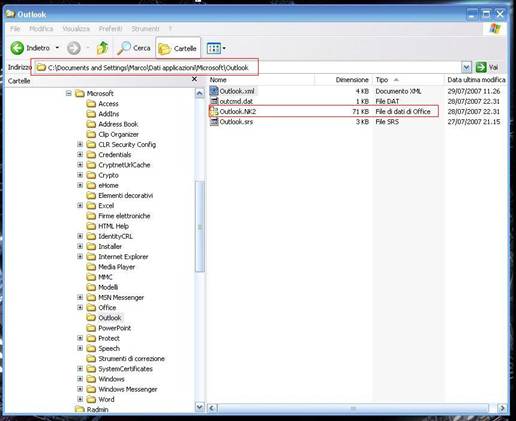Expand the Office tree node
The image size is (516, 421).
click(80, 307)
